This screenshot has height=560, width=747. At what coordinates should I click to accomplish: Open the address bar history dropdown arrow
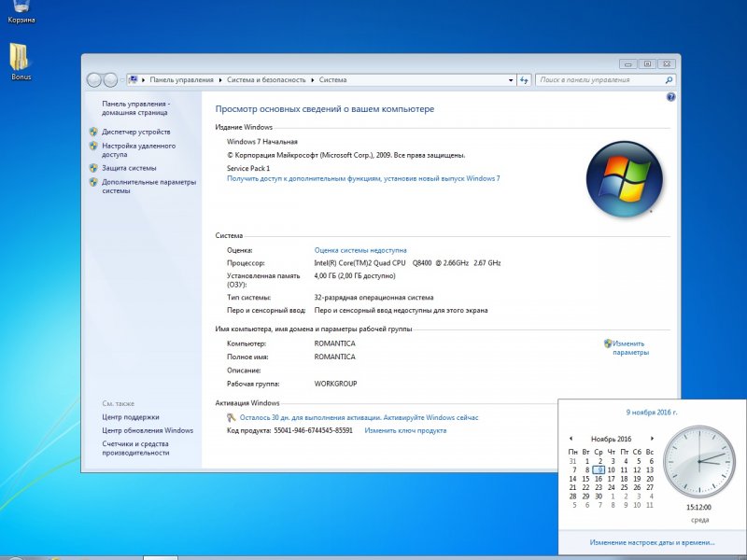(x=511, y=80)
